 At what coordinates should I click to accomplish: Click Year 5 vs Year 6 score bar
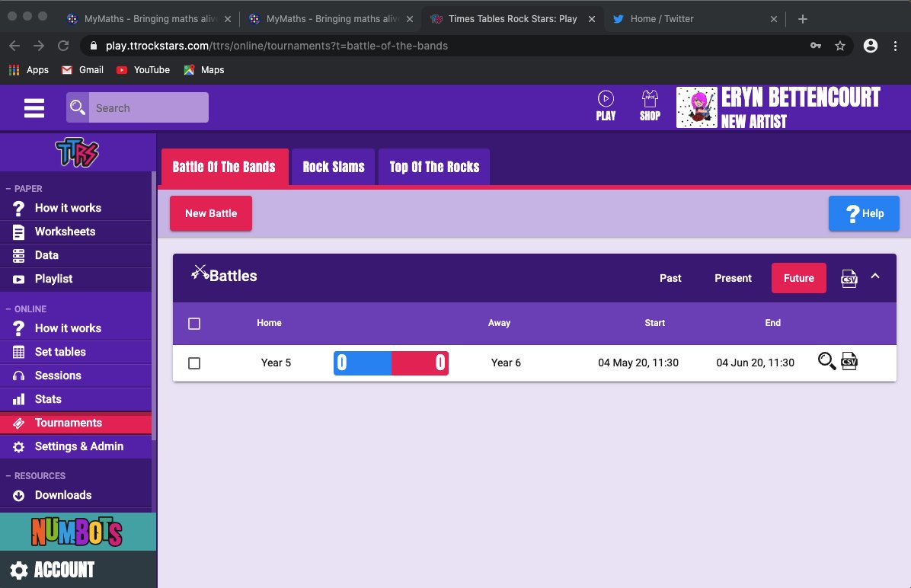[x=391, y=363]
